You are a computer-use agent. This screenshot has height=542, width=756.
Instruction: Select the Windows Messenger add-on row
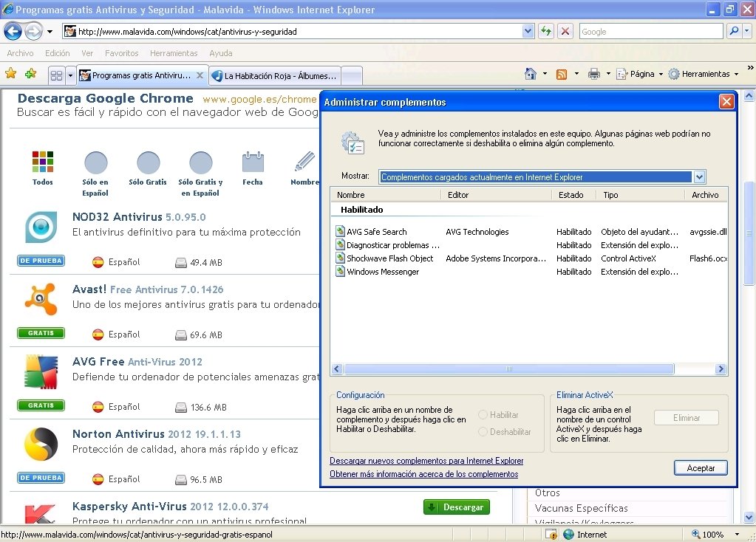tap(531, 272)
